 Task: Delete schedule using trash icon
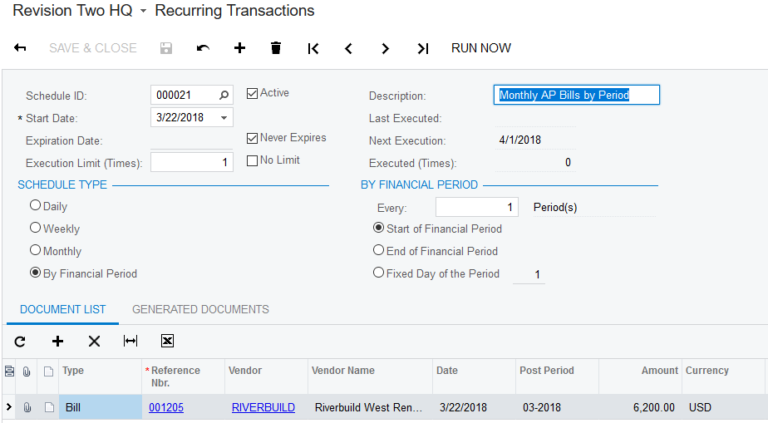point(276,48)
